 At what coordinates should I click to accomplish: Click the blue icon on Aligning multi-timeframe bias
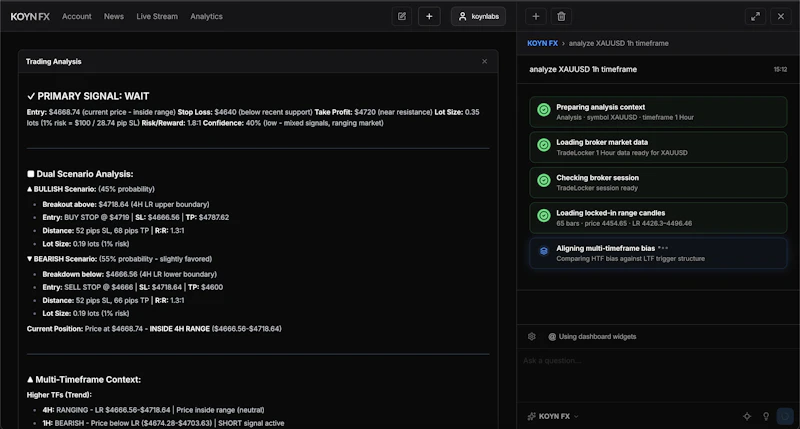544,251
